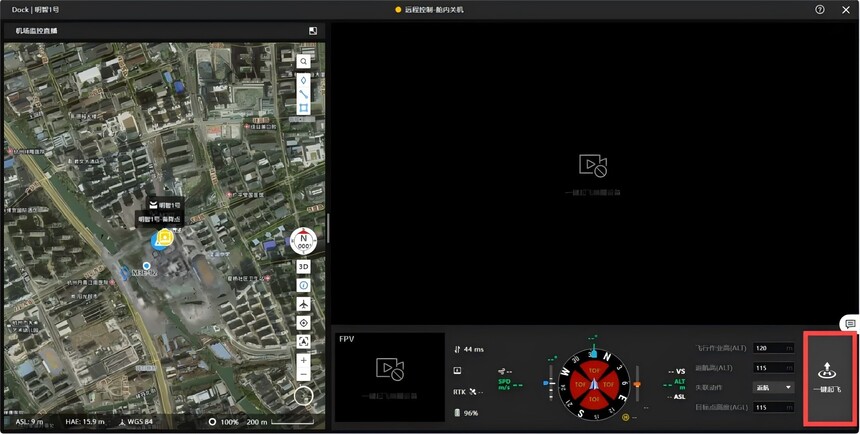This screenshot has width=860, height=434.
Task: Select the dock name label on map
Action: [165, 205]
